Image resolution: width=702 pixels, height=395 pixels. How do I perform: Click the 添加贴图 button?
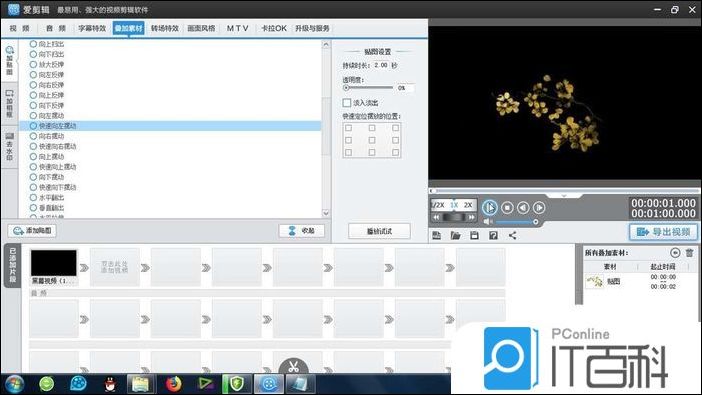32,231
